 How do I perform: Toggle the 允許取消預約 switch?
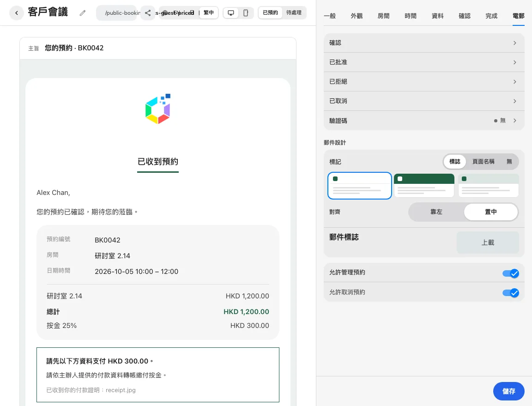point(511,293)
